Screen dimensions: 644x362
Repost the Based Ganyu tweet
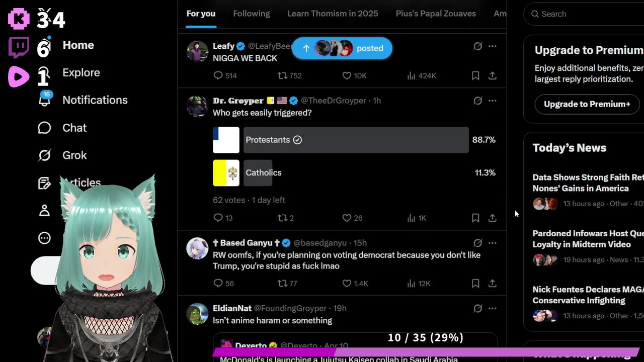tap(283, 283)
